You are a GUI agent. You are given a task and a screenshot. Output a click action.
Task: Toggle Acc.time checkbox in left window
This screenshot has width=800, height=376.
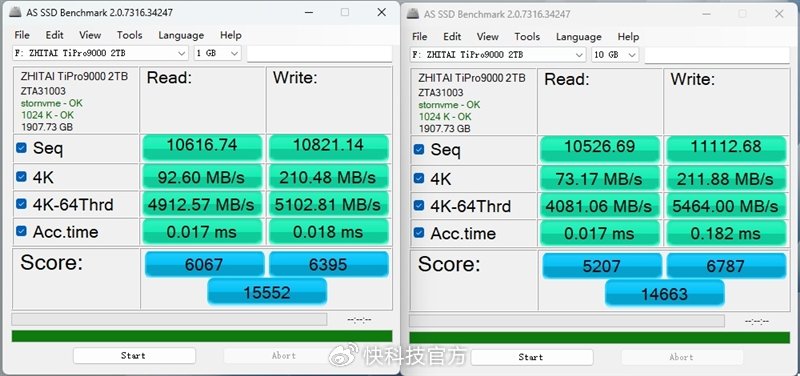pos(21,231)
